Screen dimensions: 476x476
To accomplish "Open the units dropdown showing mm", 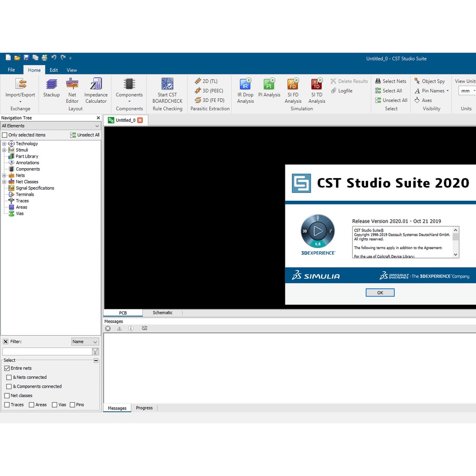I will pyautogui.click(x=466, y=91).
